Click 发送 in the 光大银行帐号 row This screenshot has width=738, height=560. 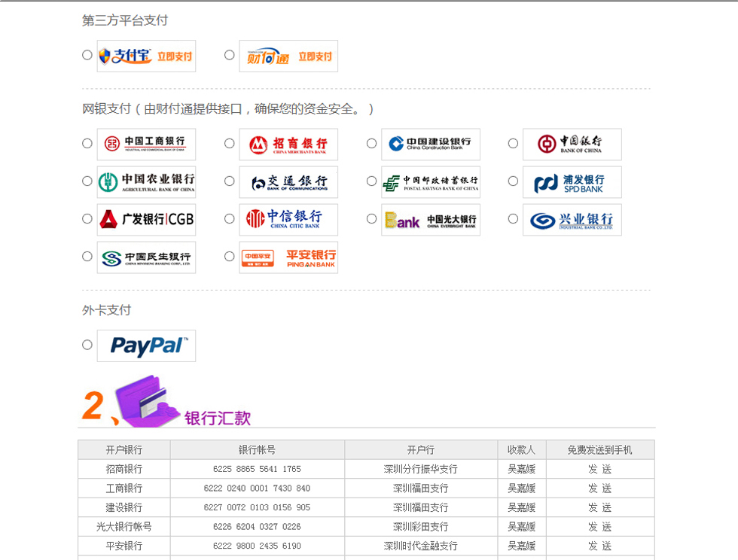[x=599, y=527]
